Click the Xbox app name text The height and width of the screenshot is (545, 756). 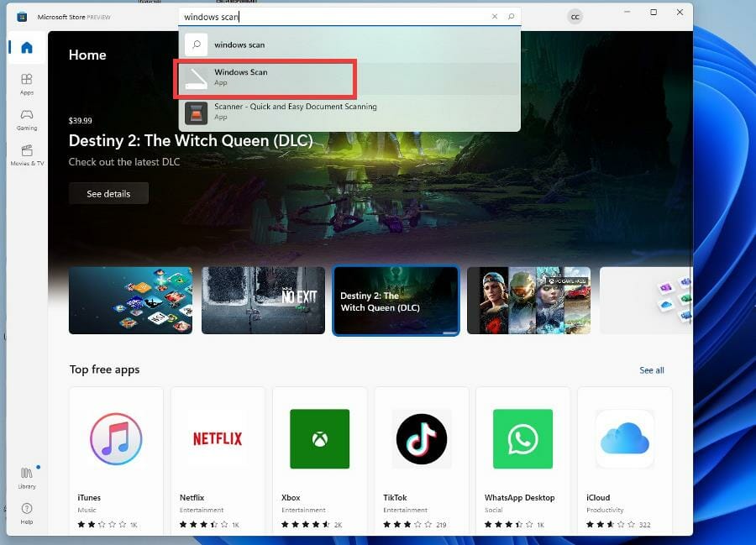(291, 497)
